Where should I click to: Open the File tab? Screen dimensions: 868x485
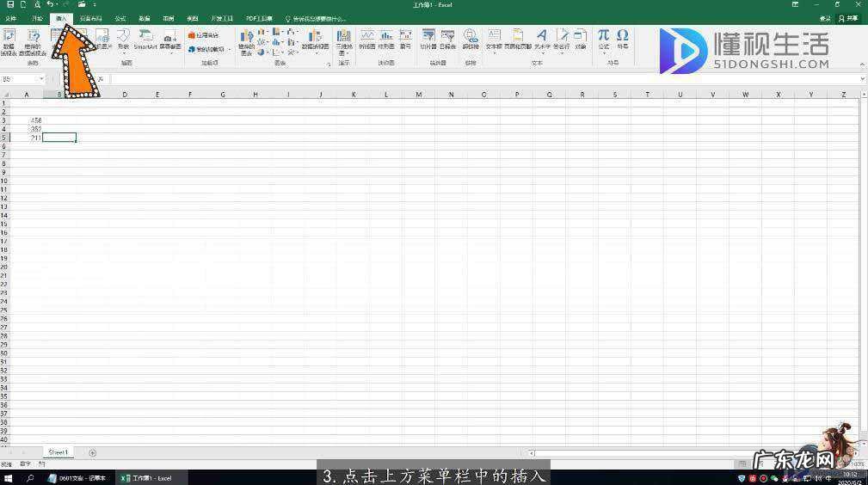[x=11, y=19]
